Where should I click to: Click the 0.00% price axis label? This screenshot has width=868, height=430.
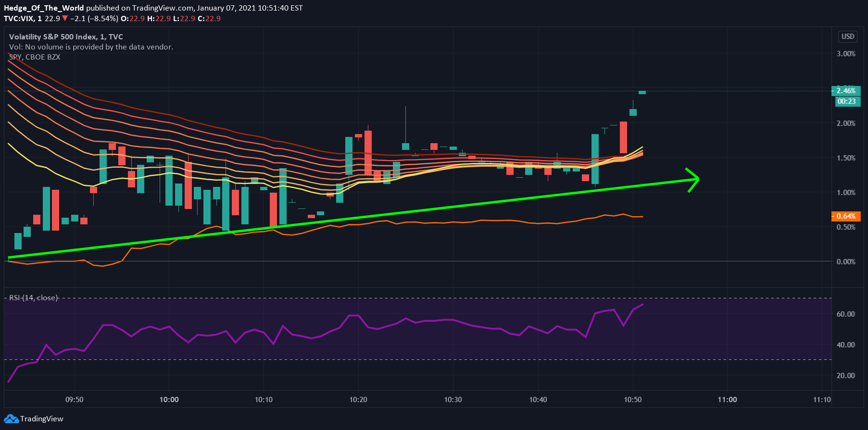click(x=846, y=262)
